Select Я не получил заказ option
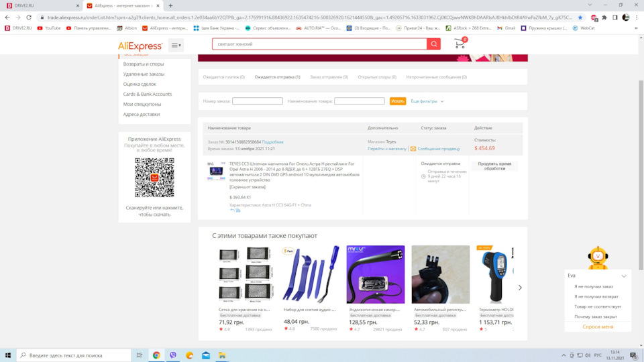This screenshot has height=362, width=644. [x=594, y=286]
